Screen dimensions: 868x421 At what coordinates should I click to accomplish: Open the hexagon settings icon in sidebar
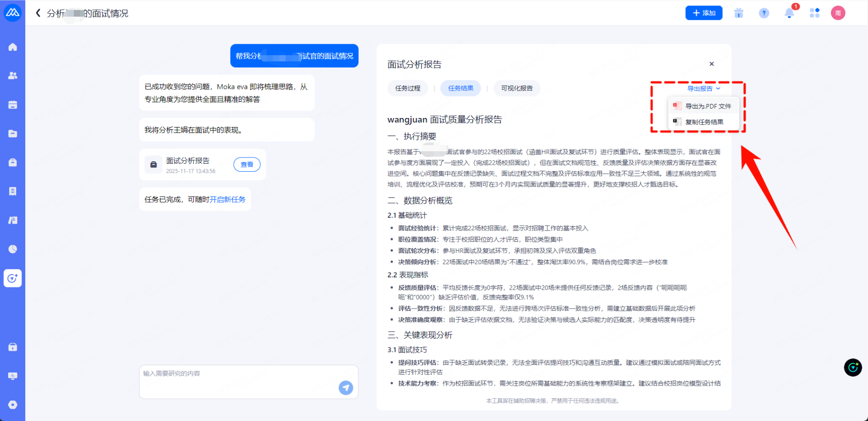[x=13, y=405]
